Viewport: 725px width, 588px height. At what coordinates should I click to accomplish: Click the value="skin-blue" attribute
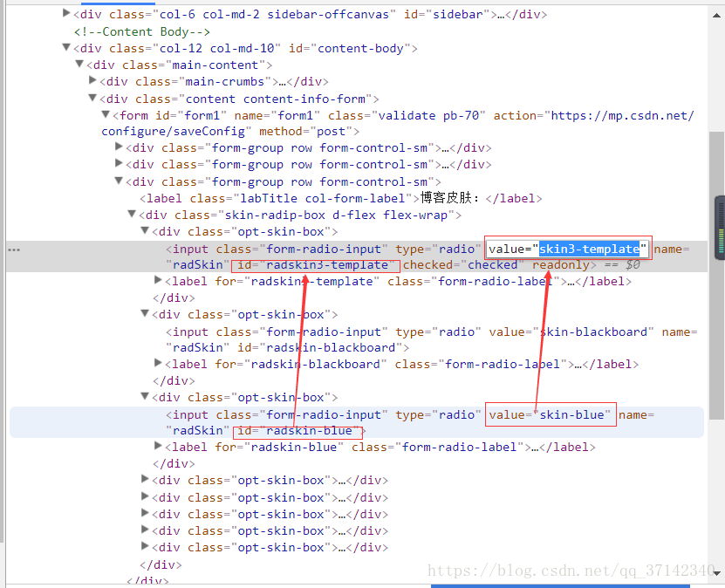pyautogui.click(x=550, y=414)
